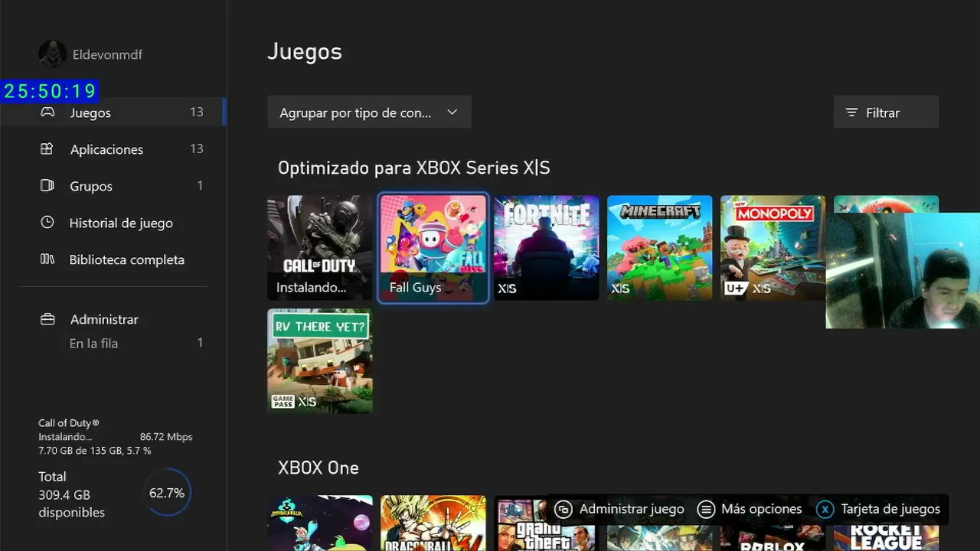
Task: Open the RV There Yet? game tile
Action: [x=320, y=361]
